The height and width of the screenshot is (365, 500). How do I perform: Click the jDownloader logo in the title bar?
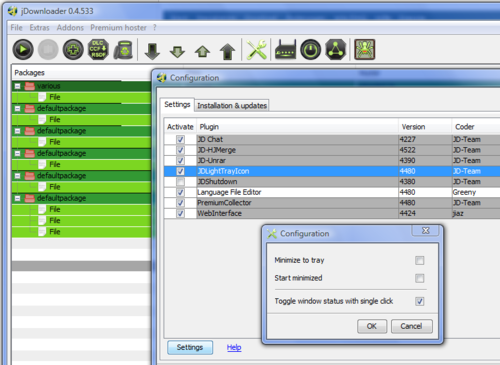pyautogui.click(x=13, y=11)
